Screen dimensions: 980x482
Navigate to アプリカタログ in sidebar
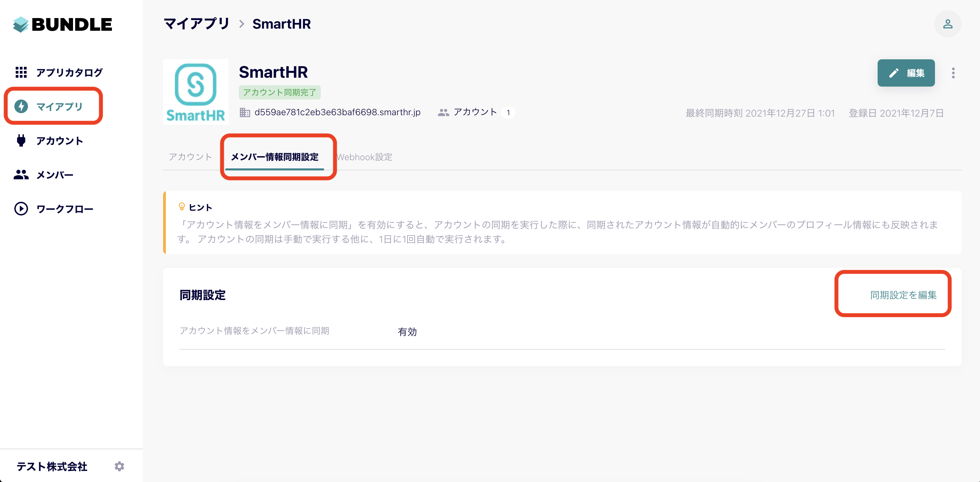point(70,72)
